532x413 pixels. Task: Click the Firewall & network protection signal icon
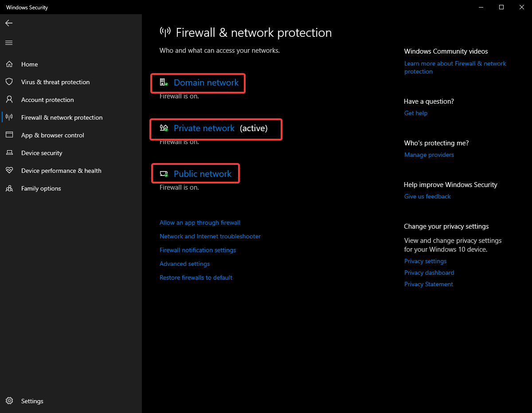pos(9,117)
